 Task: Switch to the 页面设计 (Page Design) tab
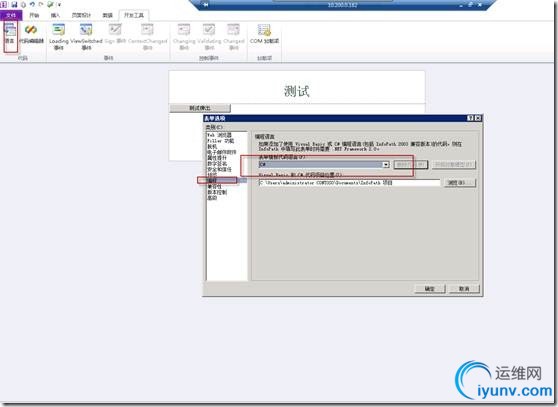tap(81, 15)
